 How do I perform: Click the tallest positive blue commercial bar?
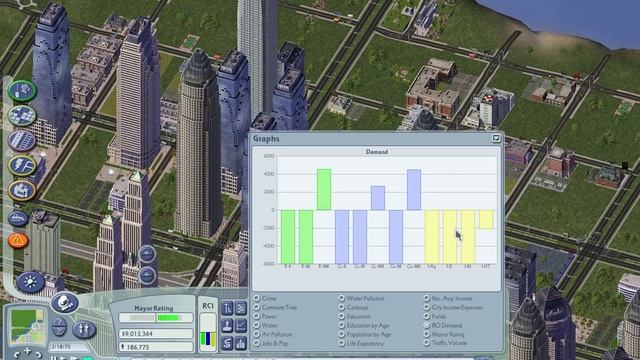point(414,190)
